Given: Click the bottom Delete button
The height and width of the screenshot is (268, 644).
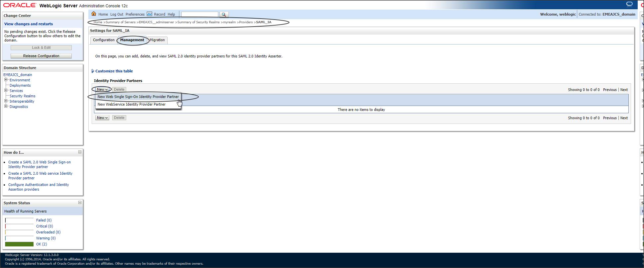Looking at the screenshot, I should tap(119, 118).
